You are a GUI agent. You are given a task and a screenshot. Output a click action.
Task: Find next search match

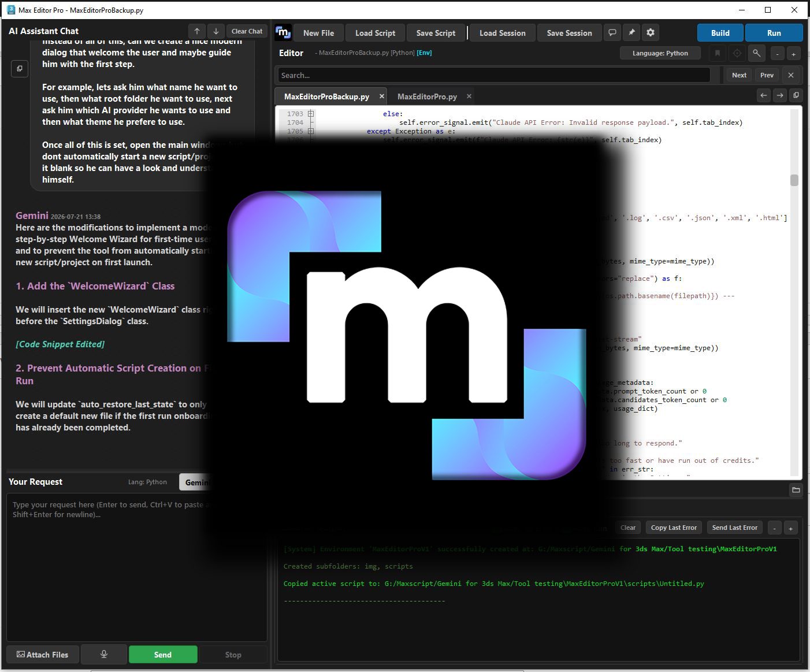[740, 75]
